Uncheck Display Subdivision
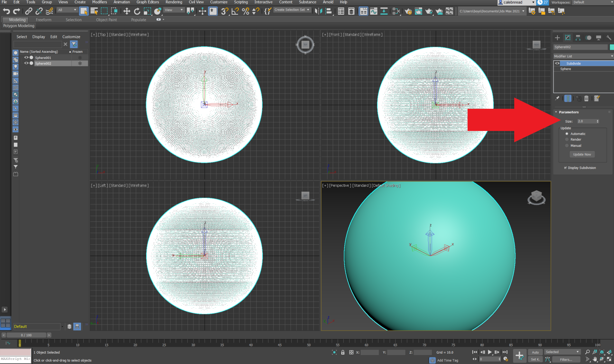The width and height of the screenshot is (614, 364). [565, 168]
